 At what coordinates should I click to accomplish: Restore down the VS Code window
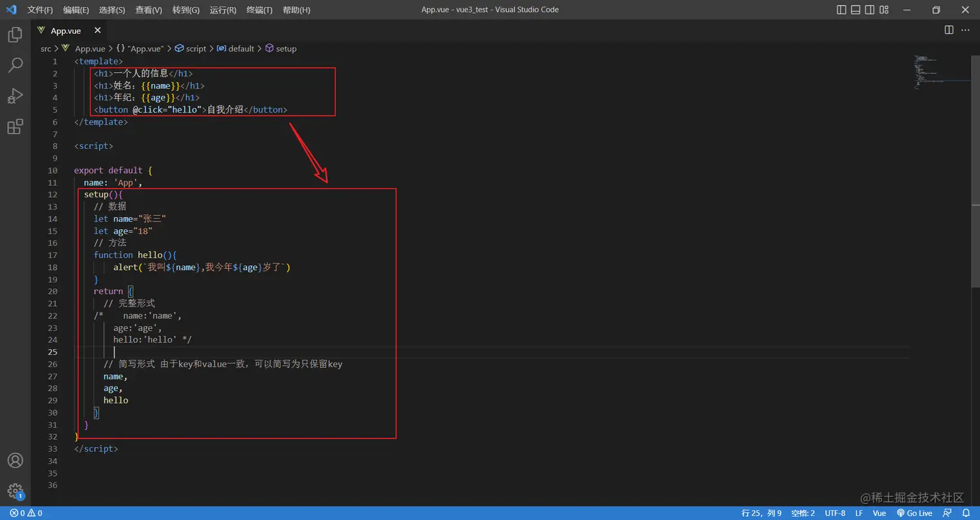tap(936, 10)
